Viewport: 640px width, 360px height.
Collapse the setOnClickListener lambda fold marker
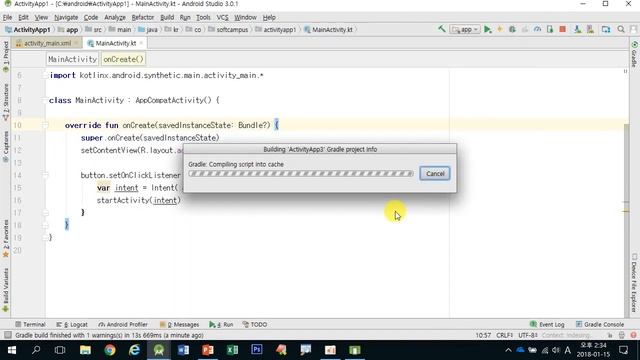[45, 175]
